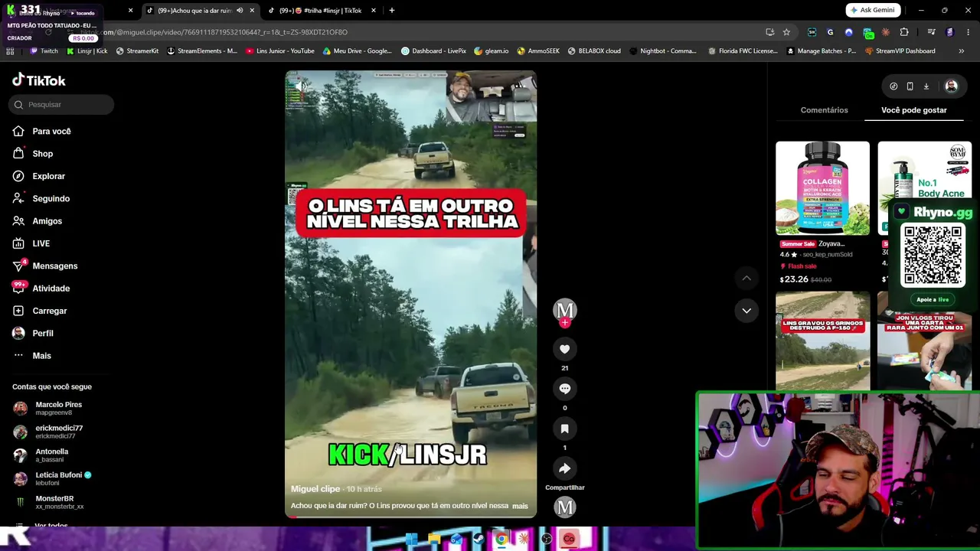Open the TikTok logo home link
The width and height of the screenshot is (980, 551).
tap(39, 80)
